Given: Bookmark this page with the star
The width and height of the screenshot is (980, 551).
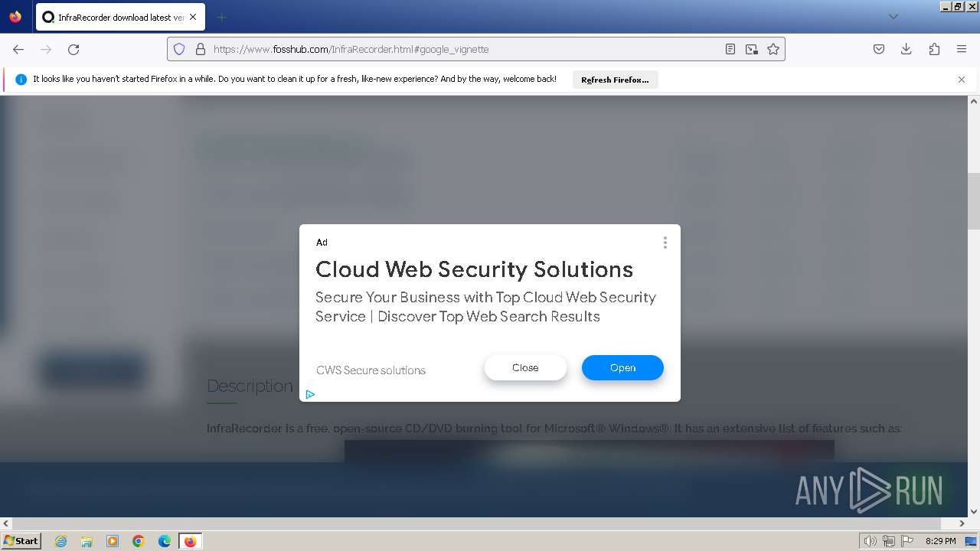Looking at the screenshot, I should pos(773,49).
